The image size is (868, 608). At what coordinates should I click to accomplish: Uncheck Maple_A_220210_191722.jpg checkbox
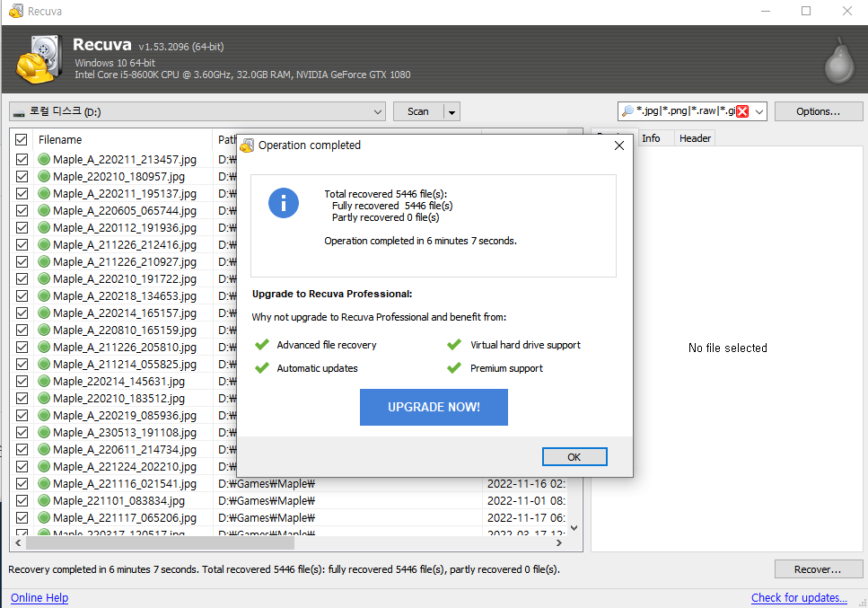coord(22,279)
